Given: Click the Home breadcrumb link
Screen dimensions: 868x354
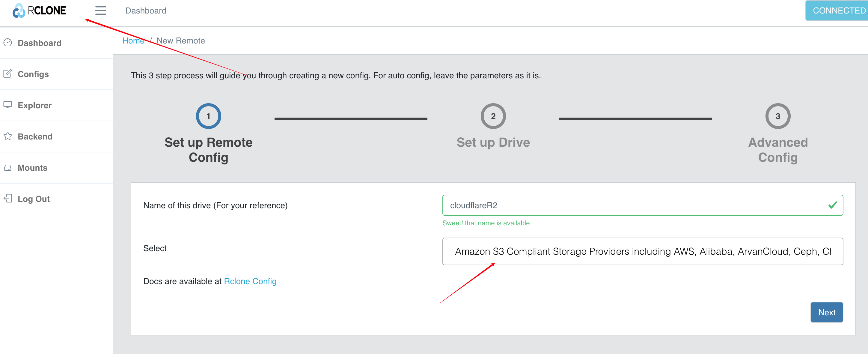Looking at the screenshot, I should point(133,41).
